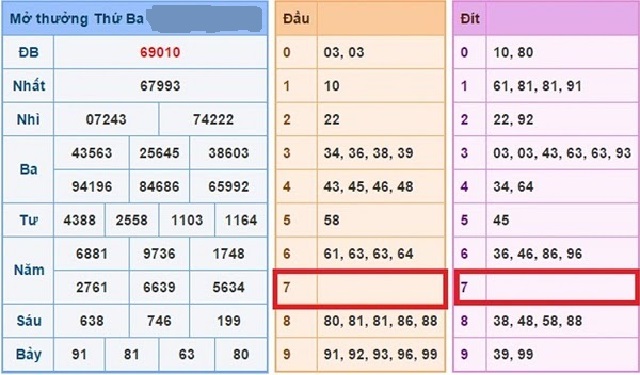
Task: Select the ĐB prize number 69010
Action: (160, 52)
